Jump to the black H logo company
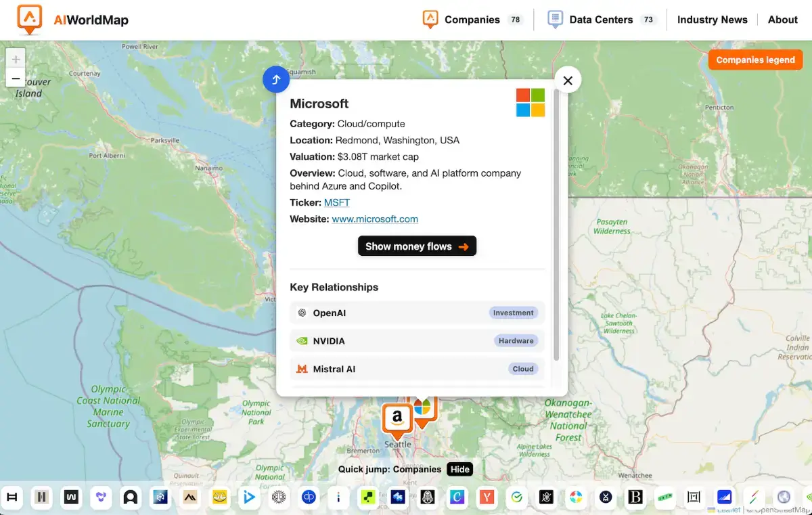 point(12,497)
